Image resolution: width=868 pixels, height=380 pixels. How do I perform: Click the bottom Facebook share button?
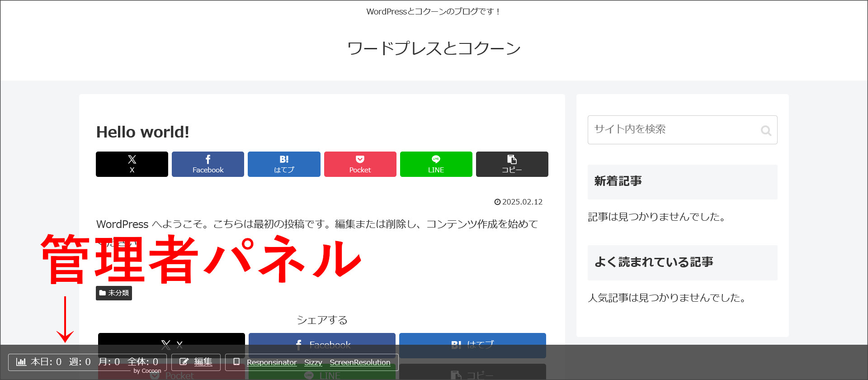tap(322, 345)
